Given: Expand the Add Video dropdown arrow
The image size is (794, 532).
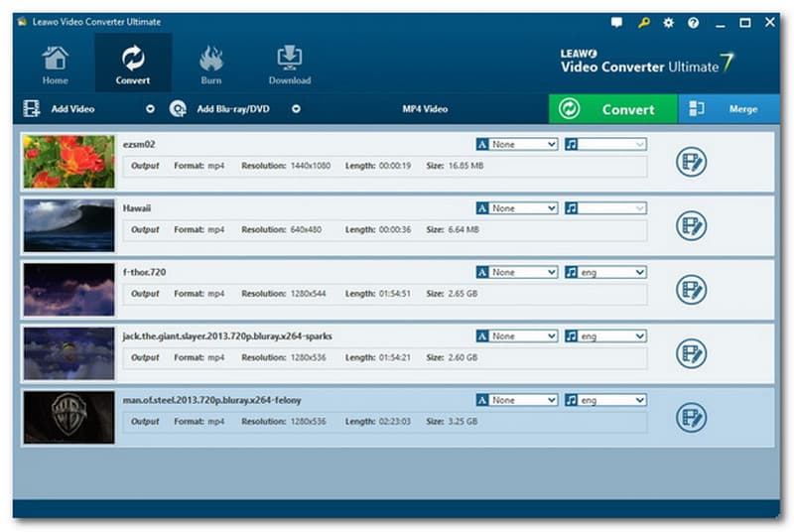Looking at the screenshot, I should pyautogui.click(x=151, y=109).
